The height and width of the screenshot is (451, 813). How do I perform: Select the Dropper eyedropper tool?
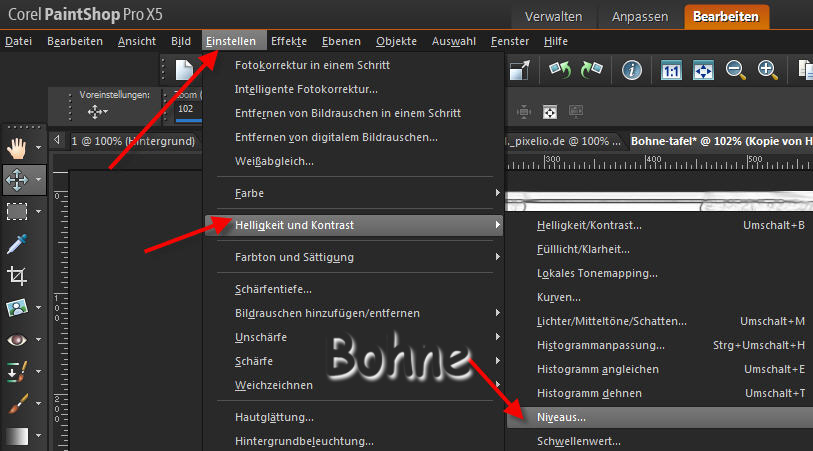(x=17, y=243)
